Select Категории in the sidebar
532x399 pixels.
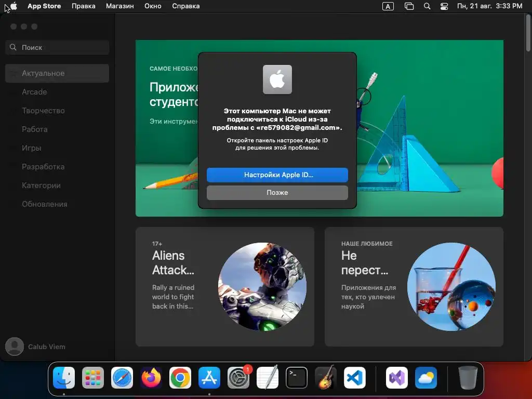click(57, 185)
